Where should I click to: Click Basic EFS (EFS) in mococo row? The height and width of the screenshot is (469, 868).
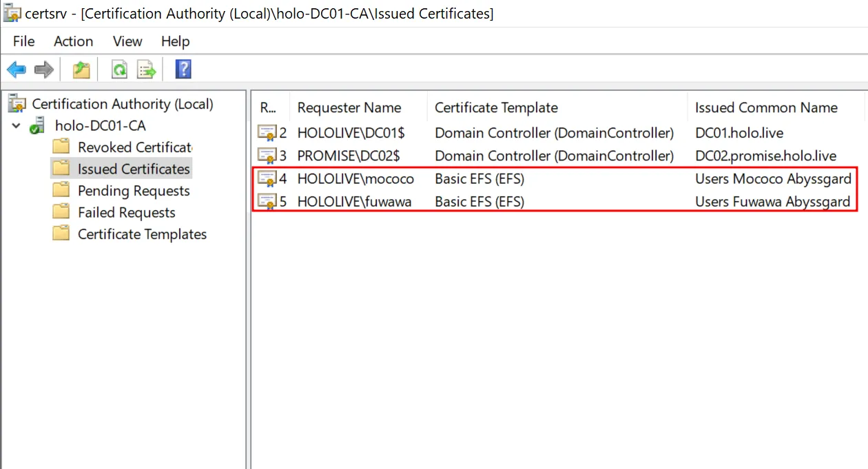tap(479, 179)
